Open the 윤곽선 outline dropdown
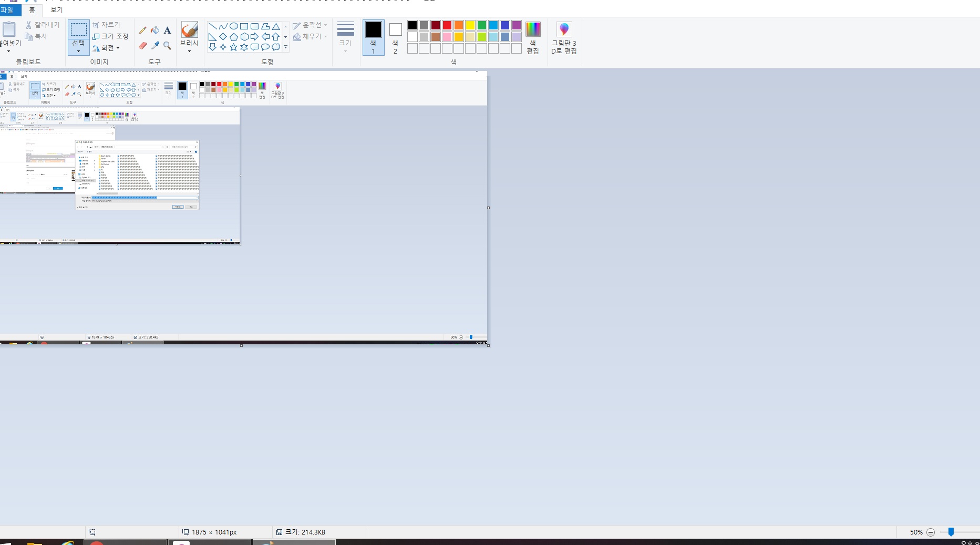The width and height of the screenshot is (980, 545). 310,25
